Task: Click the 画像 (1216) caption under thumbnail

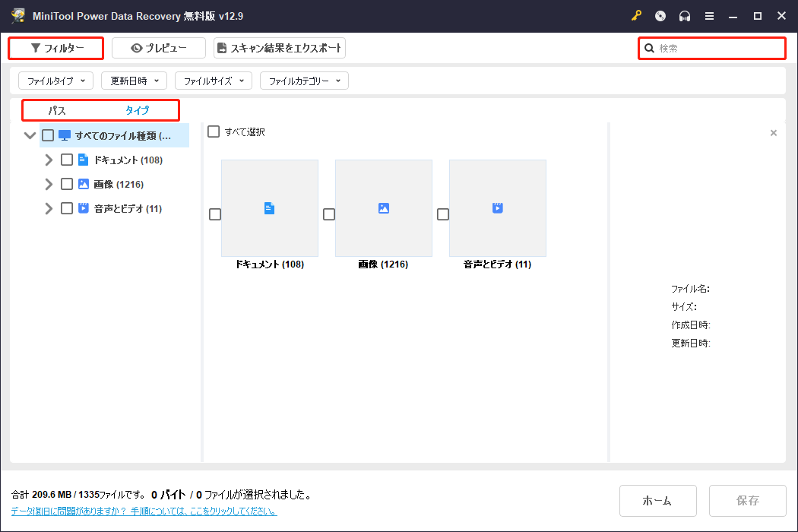Action: [x=383, y=264]
